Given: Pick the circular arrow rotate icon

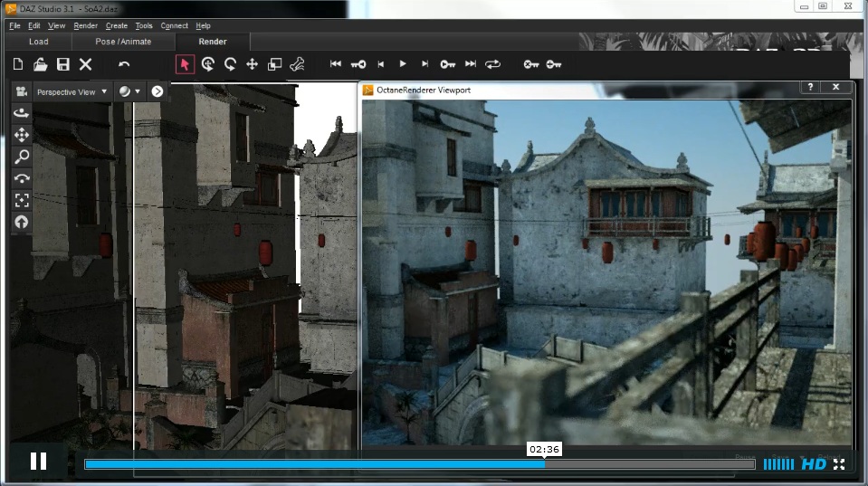Looking at the screenshot, I should click(x=230, y=64).
